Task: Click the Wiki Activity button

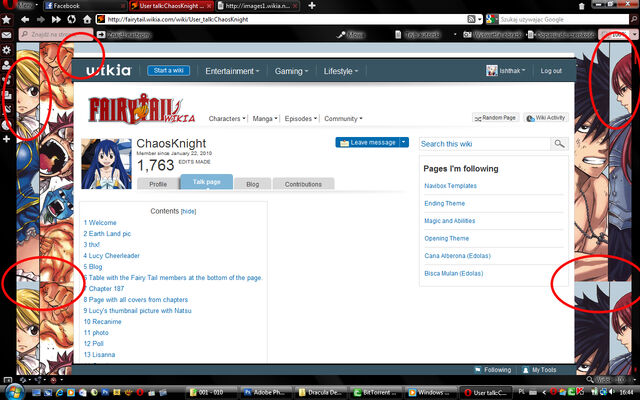Action: [546, 118]
